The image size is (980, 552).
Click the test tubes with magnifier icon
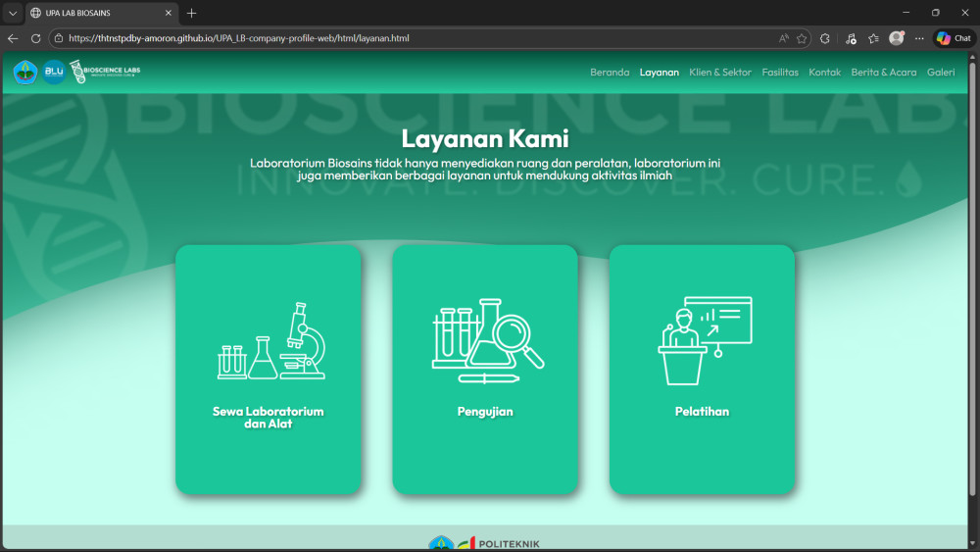487,341
